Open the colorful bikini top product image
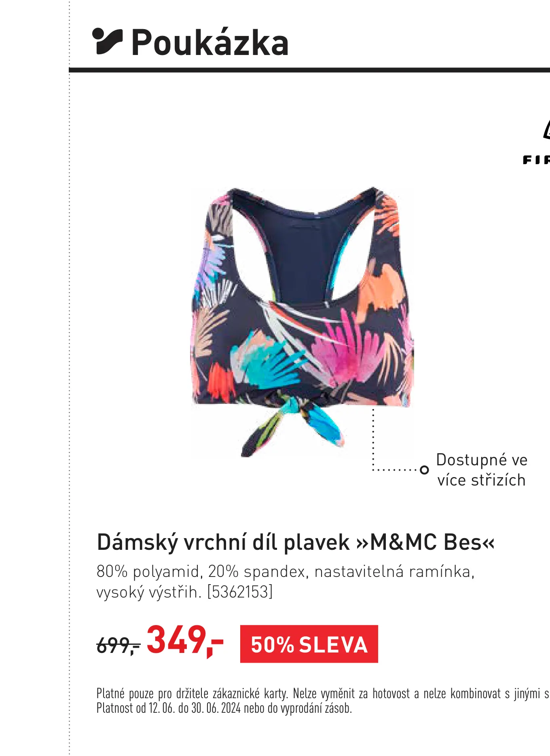The height and width of the screenshot is (756, 550). coord(302,321)
